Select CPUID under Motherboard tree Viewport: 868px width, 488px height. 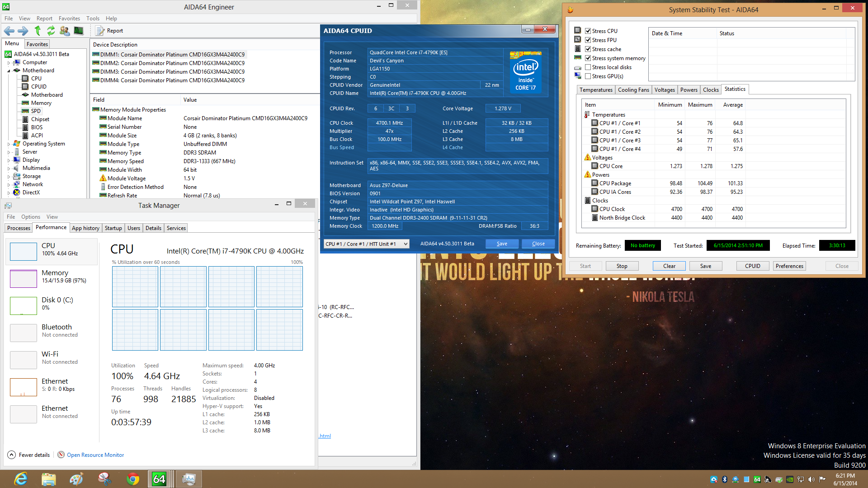click(x=39, y=87)
